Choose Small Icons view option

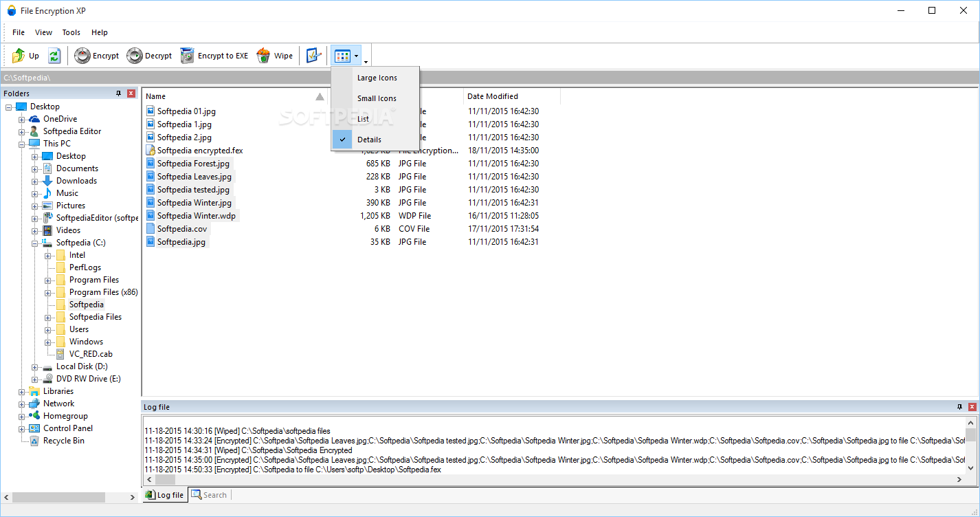point(377,98)
